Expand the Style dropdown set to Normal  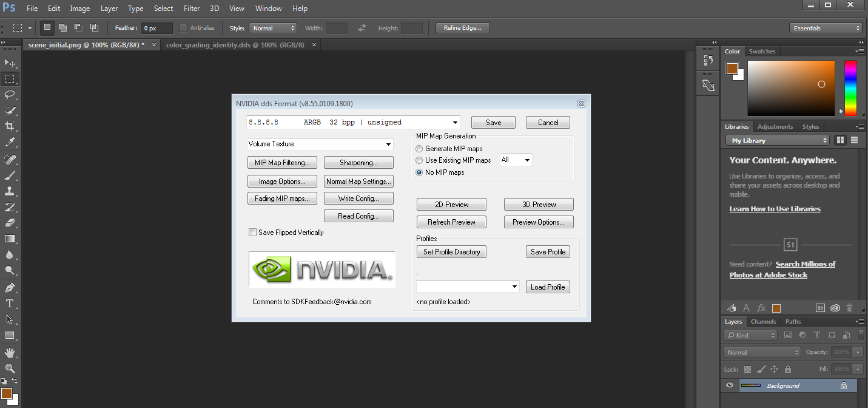pos(273,27)
